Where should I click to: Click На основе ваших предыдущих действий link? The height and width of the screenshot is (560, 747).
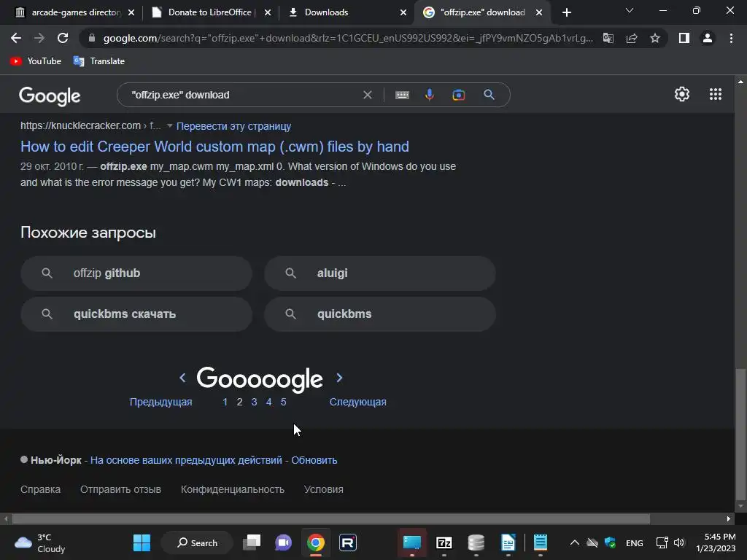point(186,461)
